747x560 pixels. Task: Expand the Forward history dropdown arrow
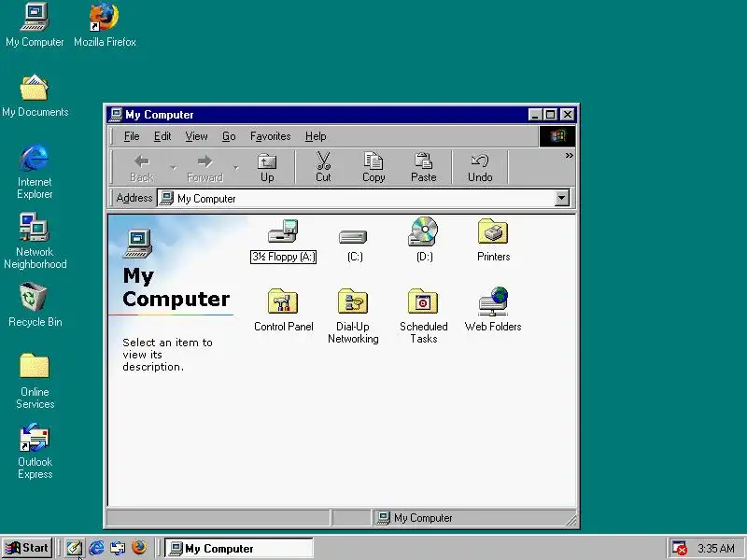(x=236, y=168)
